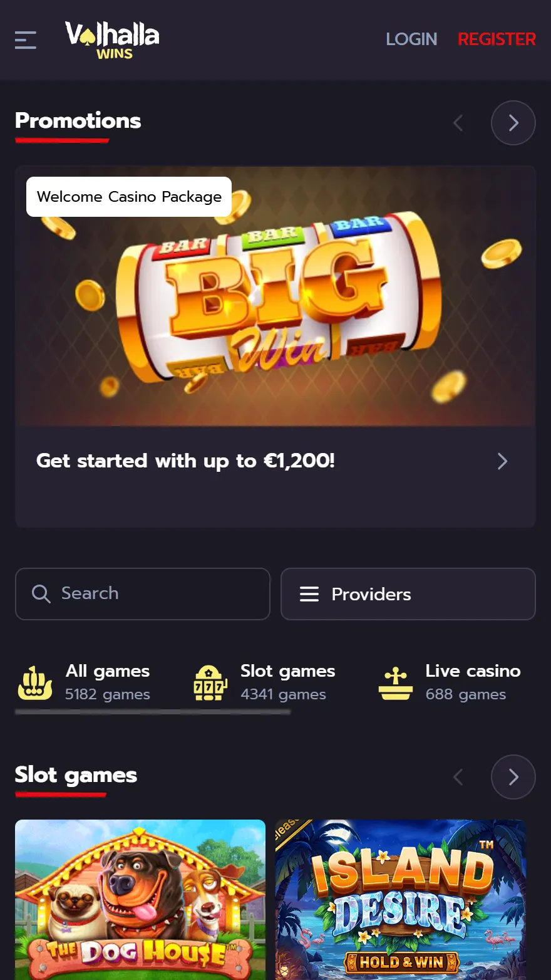Click the Providers list icon

(309, 594)
